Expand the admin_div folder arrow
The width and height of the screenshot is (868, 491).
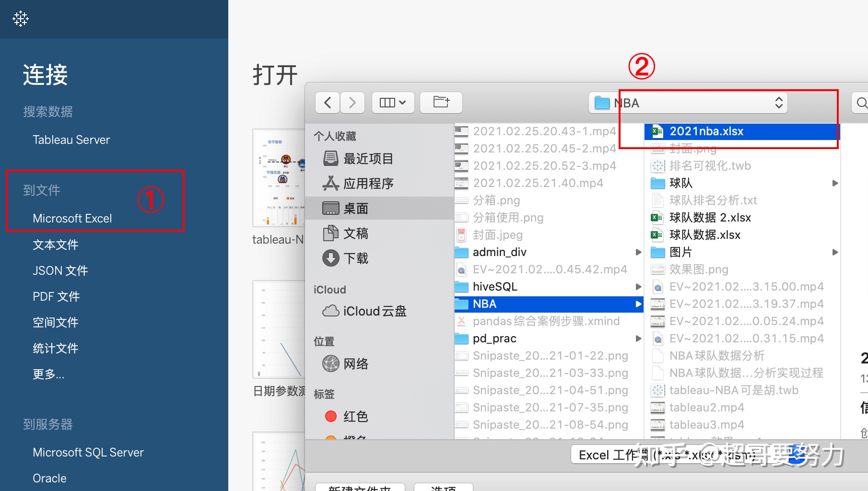[638, 252]
